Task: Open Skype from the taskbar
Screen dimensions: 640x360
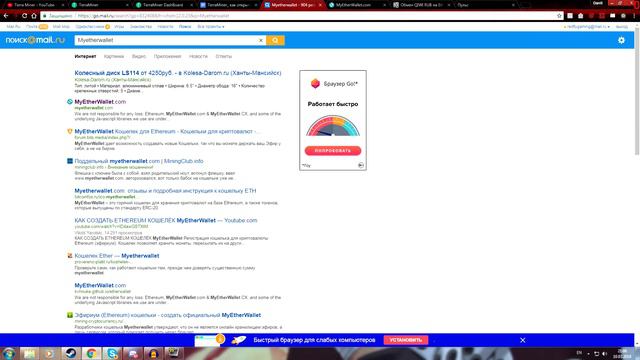Action: point(112,353)
